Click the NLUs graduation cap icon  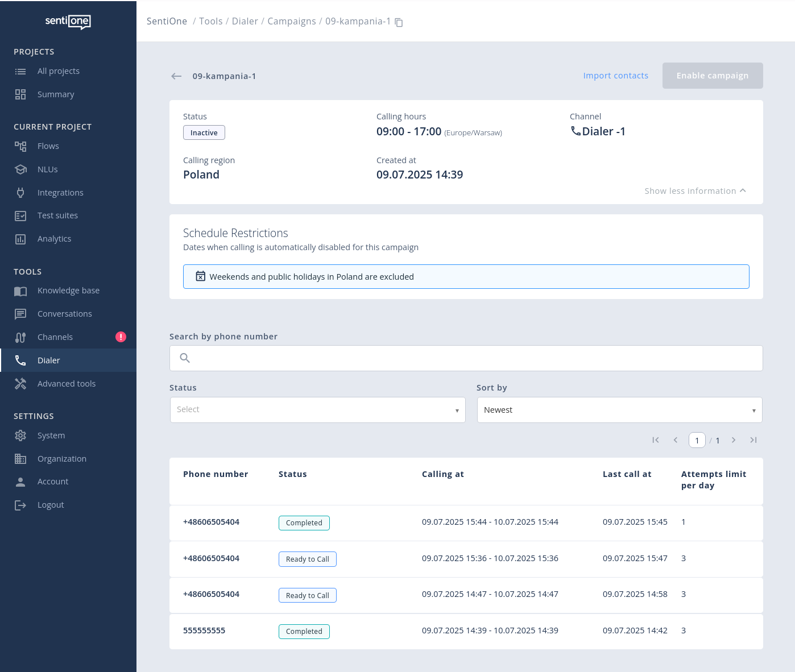click(x=20, y=169)
